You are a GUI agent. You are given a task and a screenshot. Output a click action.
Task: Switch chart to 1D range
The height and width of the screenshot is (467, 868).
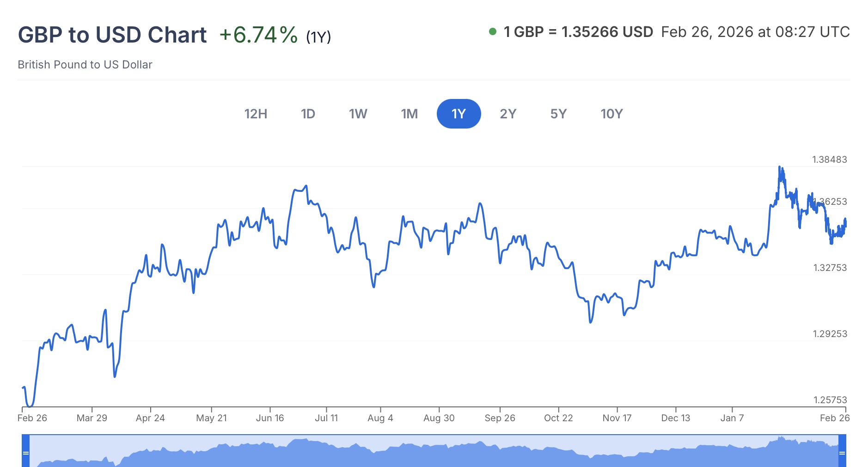click(308, 114)
